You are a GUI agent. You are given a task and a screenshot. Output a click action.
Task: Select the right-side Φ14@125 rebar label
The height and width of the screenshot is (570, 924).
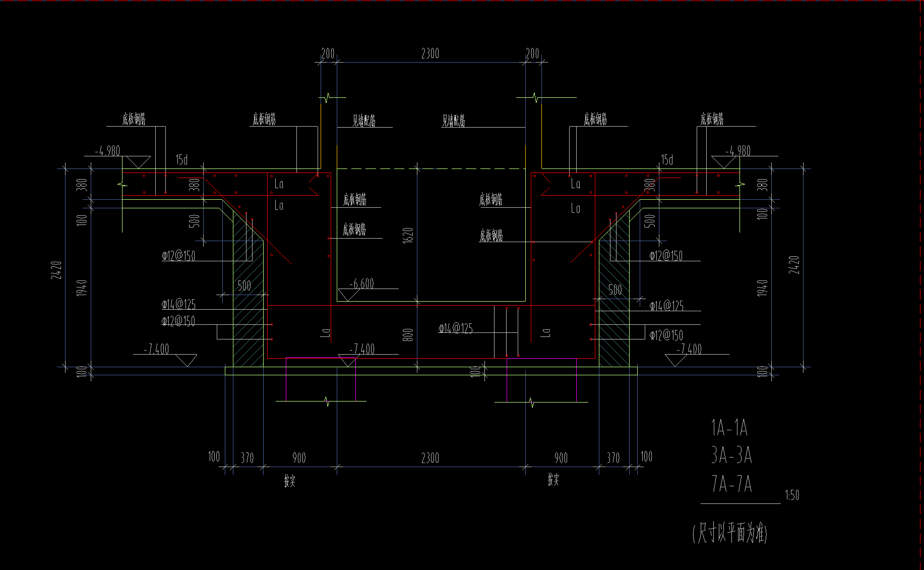coord(666,306)
